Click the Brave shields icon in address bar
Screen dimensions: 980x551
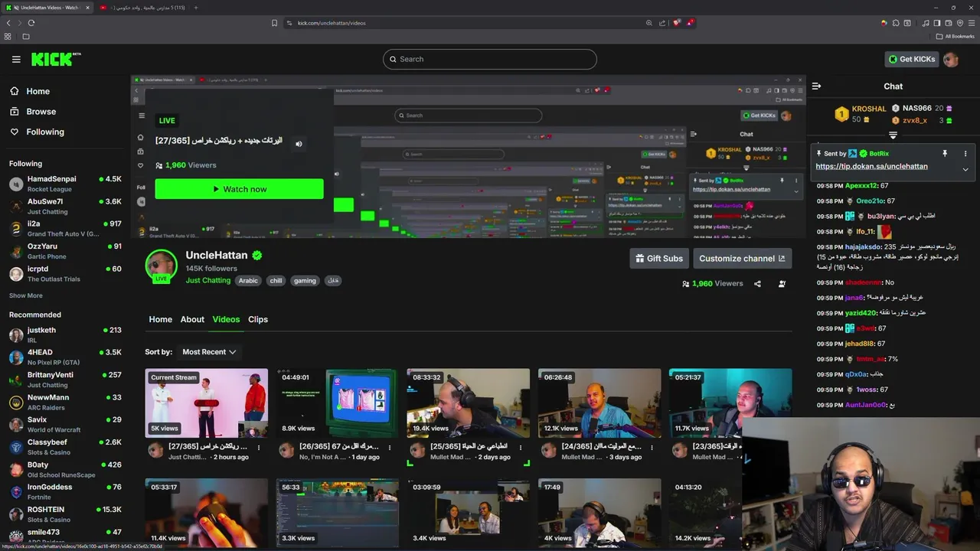(677, 23)
